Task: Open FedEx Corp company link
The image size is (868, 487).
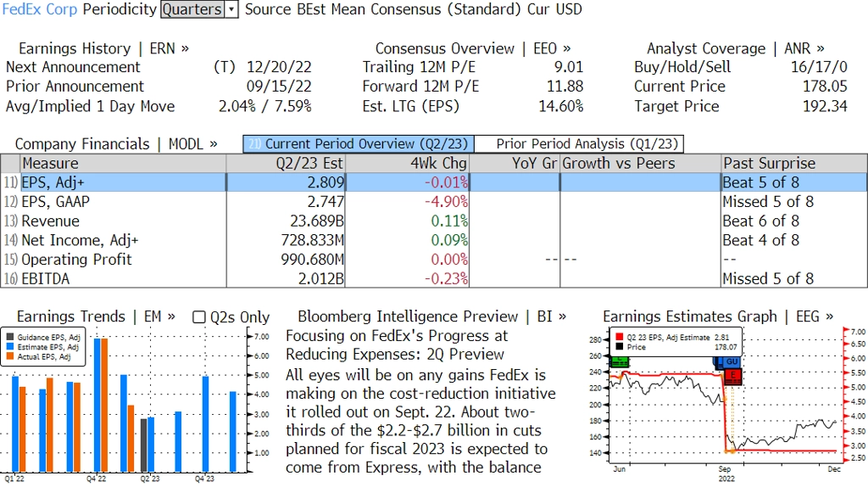Action: click(x=39, y=9)
